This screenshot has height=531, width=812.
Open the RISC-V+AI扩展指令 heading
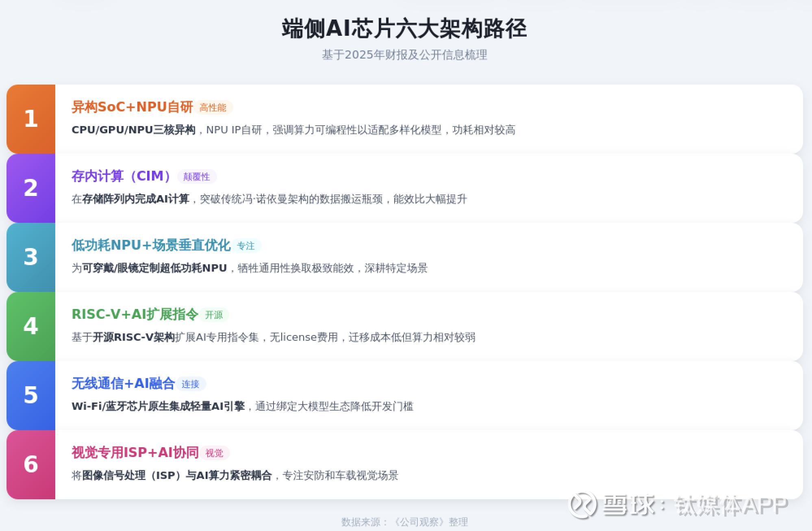pyautogui.click(x=135, y=314)
